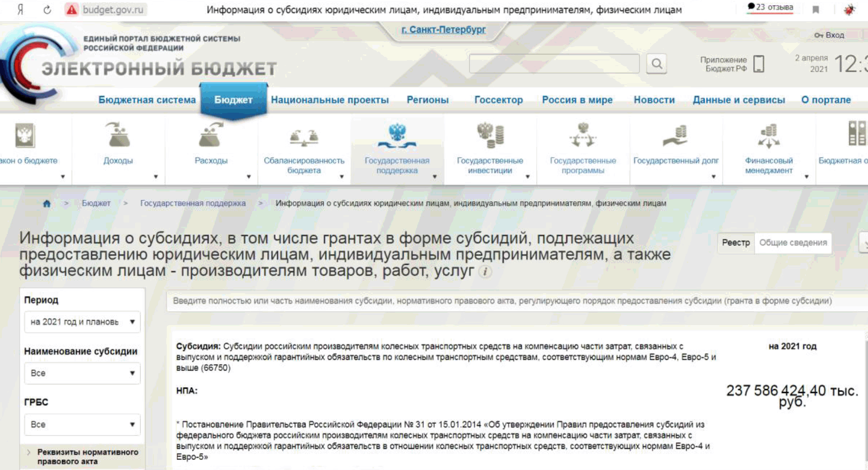
Task: Expand the Закон о бюджете submenu arrow
Action: pos(63,177)
